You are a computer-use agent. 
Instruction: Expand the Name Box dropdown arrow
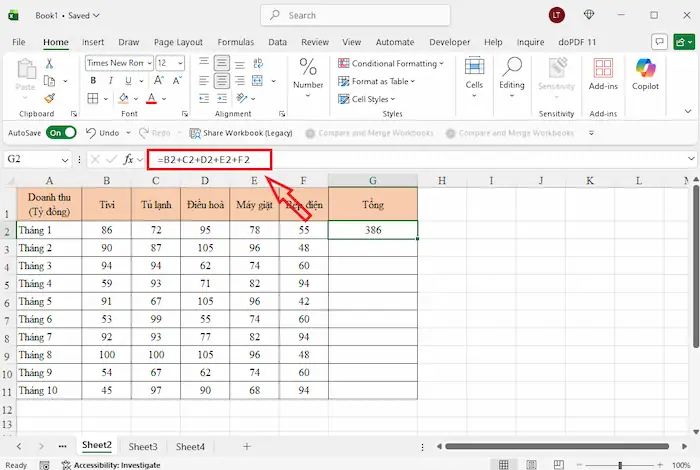65,160
